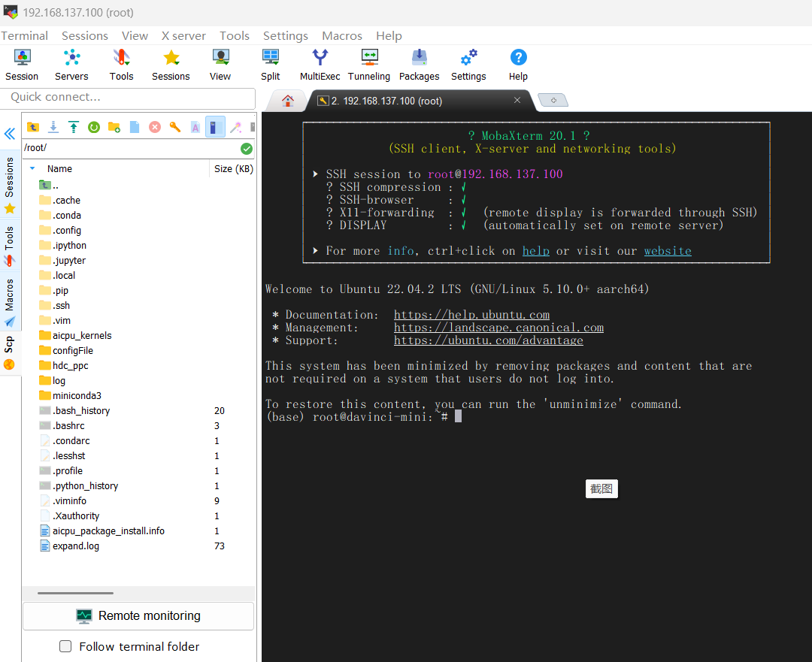Image resolution: width=812 pixels, height=662 pixels.
Task: Open the X server menu
Action: coord(183,36)
